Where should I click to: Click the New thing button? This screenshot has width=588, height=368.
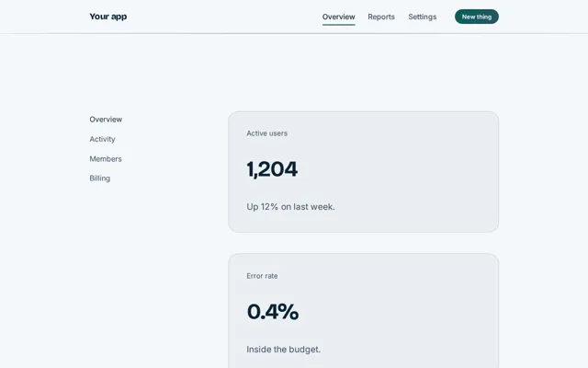(477, 17)
